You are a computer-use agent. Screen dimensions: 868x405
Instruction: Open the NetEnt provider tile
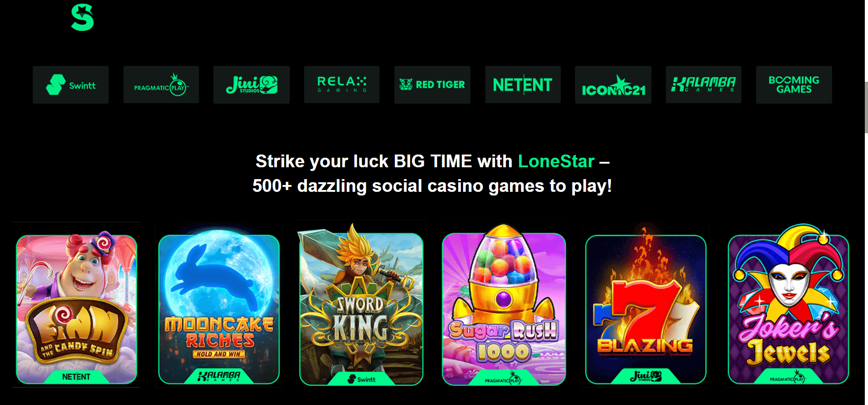click(523, 85)
